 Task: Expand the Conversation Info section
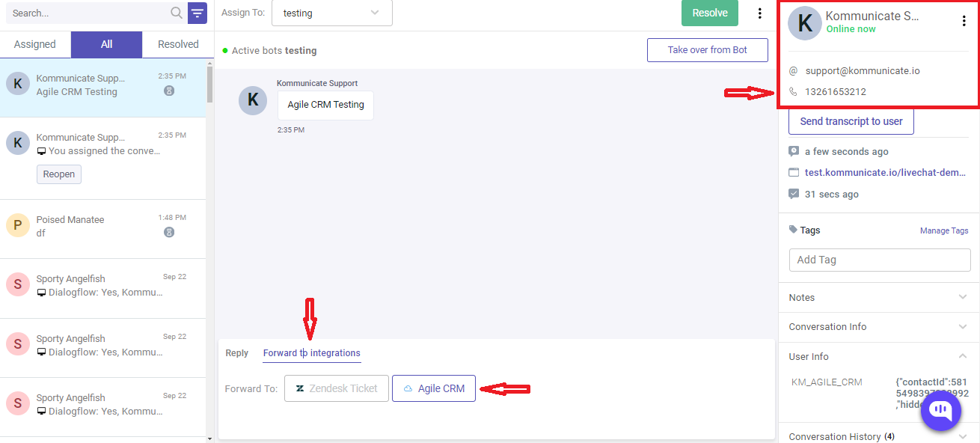(879, 327)
